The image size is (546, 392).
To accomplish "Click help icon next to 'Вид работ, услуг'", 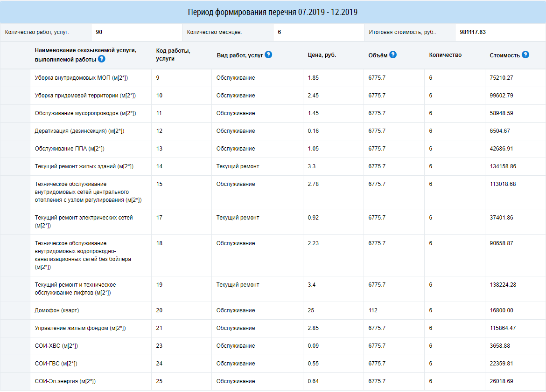I will [x=268, y=55].
